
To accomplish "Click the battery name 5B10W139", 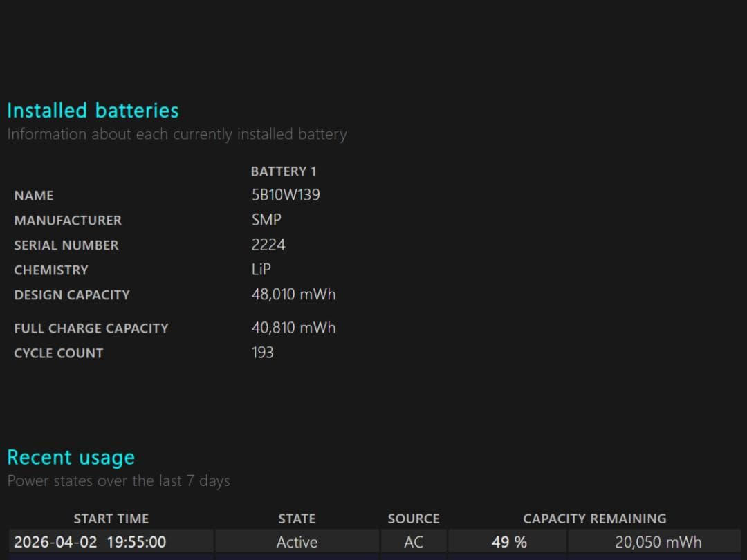I will tap(286, 195).
